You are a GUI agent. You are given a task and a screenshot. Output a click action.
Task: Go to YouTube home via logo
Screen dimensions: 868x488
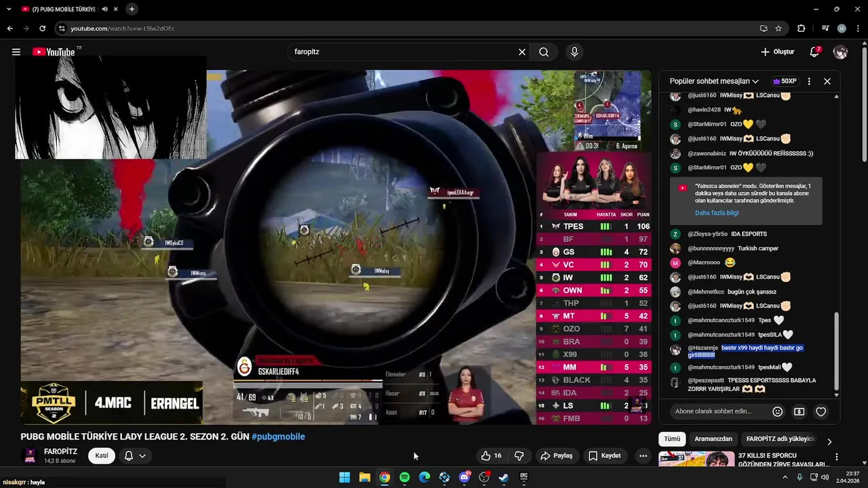point(54,52)
